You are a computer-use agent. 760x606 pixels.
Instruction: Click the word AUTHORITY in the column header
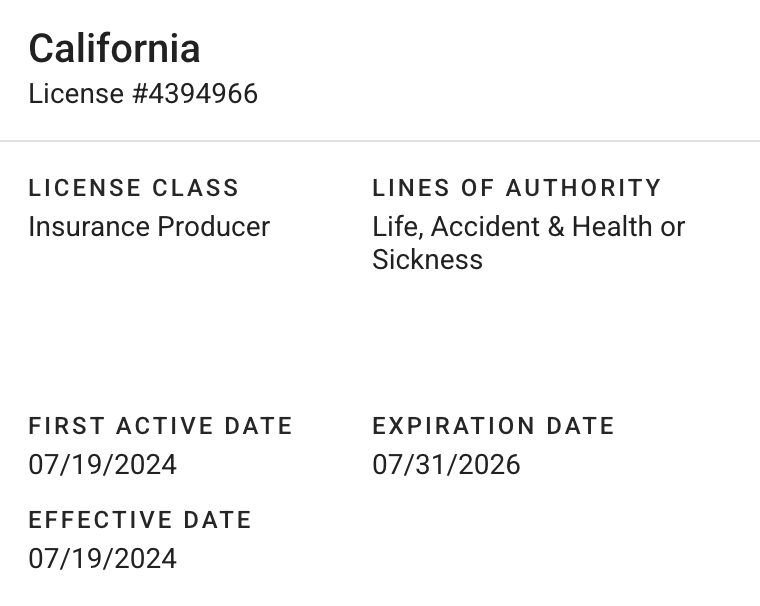coord(584,188)
